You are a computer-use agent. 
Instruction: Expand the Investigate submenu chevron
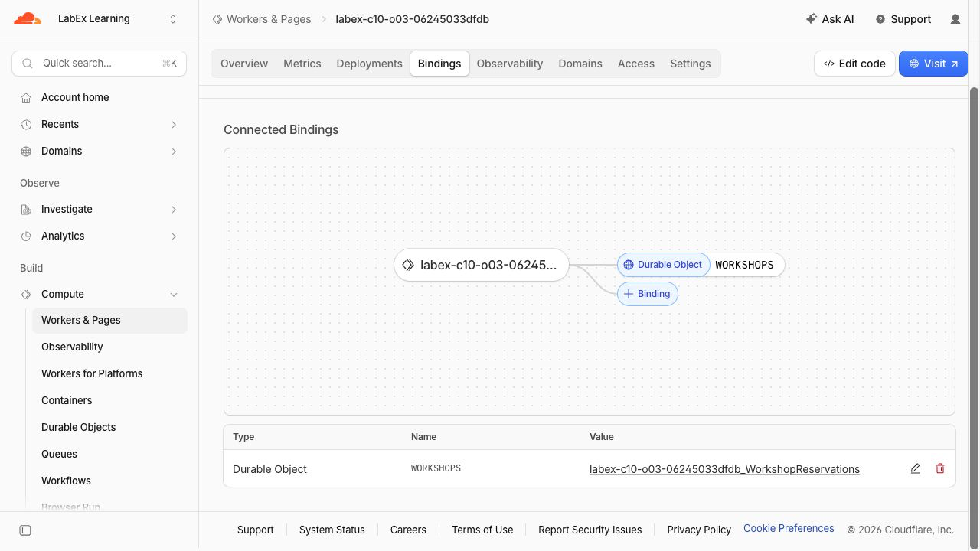174,210
